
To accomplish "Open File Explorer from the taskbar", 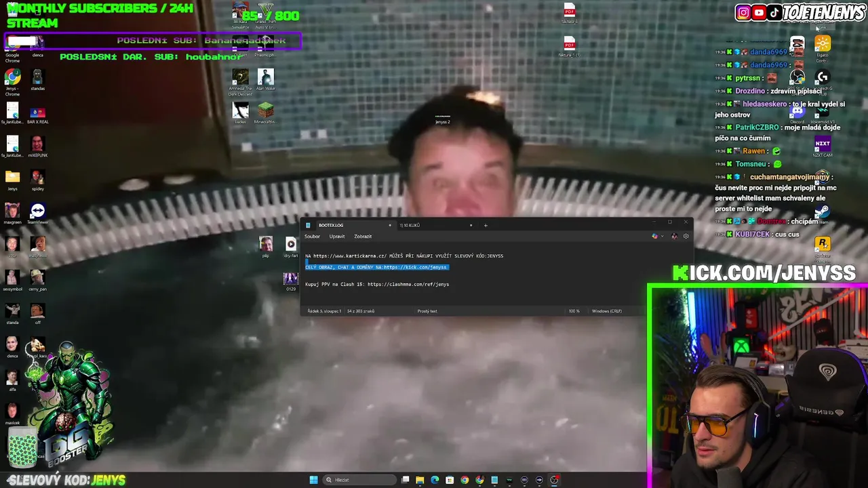I will pos(420,480).
